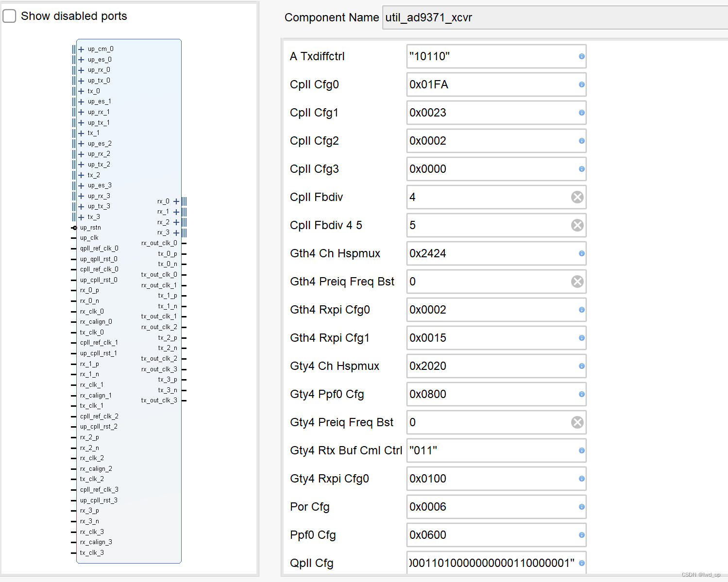
Task: Expand the up_tx_0 interface port
Action: tap(81, 81)
